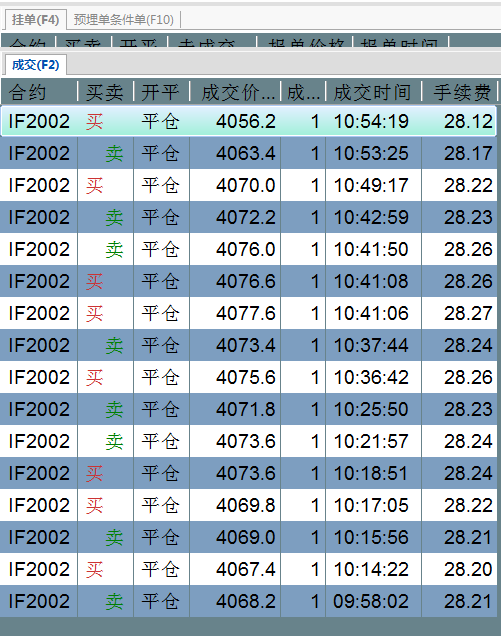Click the IF2002 cell in the 10:14:22 row
This screenshot has width=501, height=636.
(39, 569)
